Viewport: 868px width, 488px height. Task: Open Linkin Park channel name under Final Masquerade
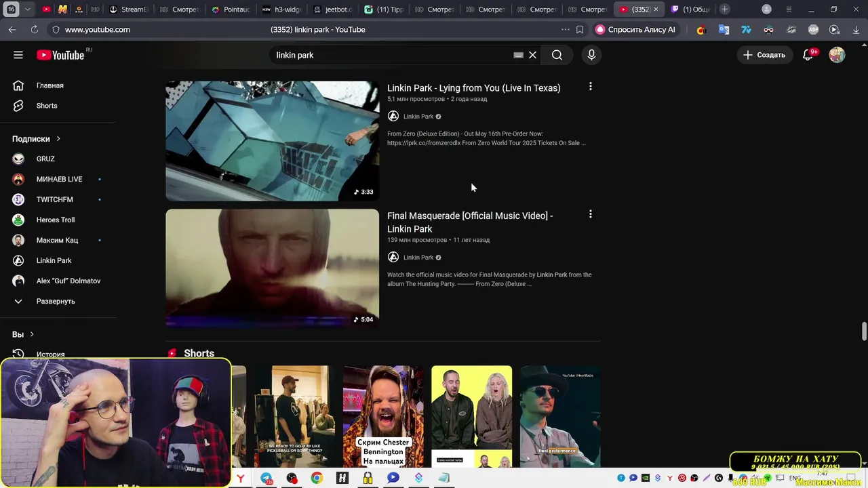pos(418,258)
